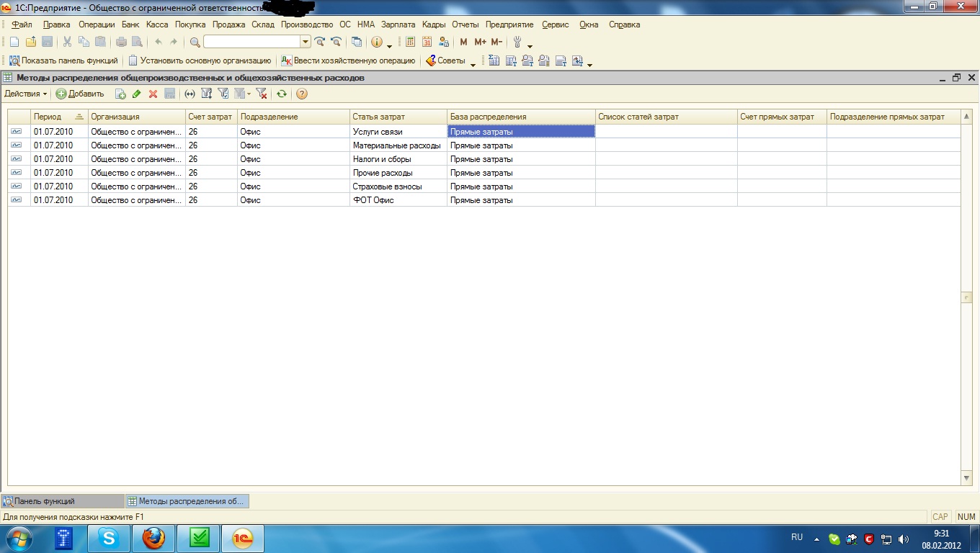Click the Find next icon after the search box
The height and width of the screenshot is (553, 980).
point(320,42)
